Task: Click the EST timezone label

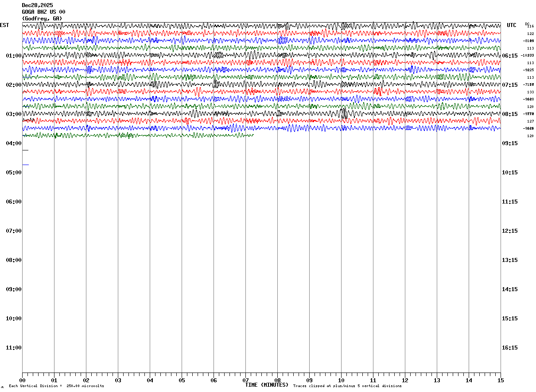Action: tap(4, 25)
